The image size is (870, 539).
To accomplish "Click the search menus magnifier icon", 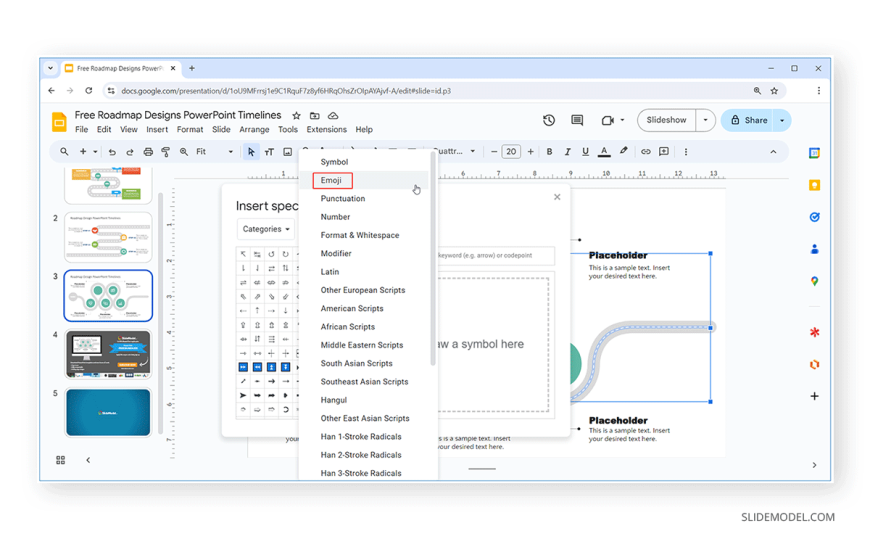I will tap(64, 152).
